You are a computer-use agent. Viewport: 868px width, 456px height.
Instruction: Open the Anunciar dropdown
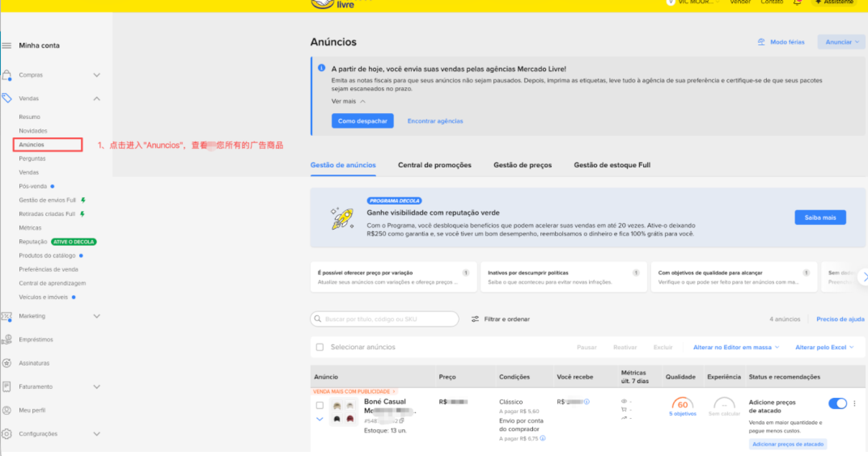[842, 42]
